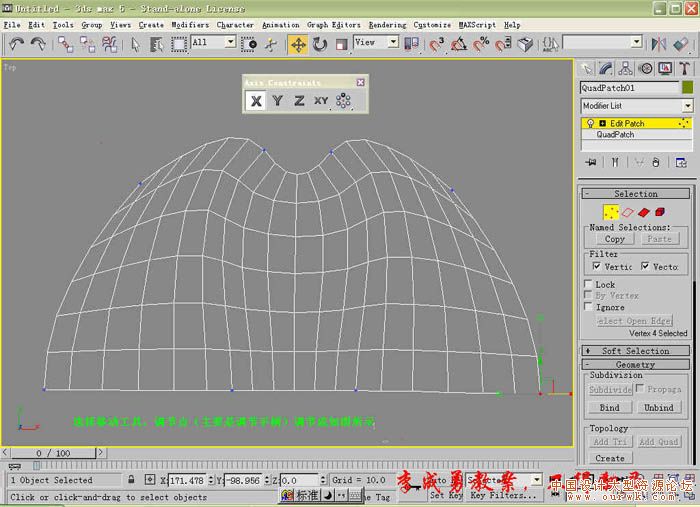Open the Modifier List dropdown

[688, 106]
